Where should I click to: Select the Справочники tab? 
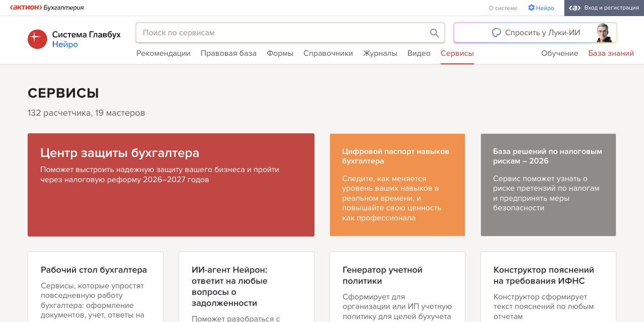pos(328,53)
